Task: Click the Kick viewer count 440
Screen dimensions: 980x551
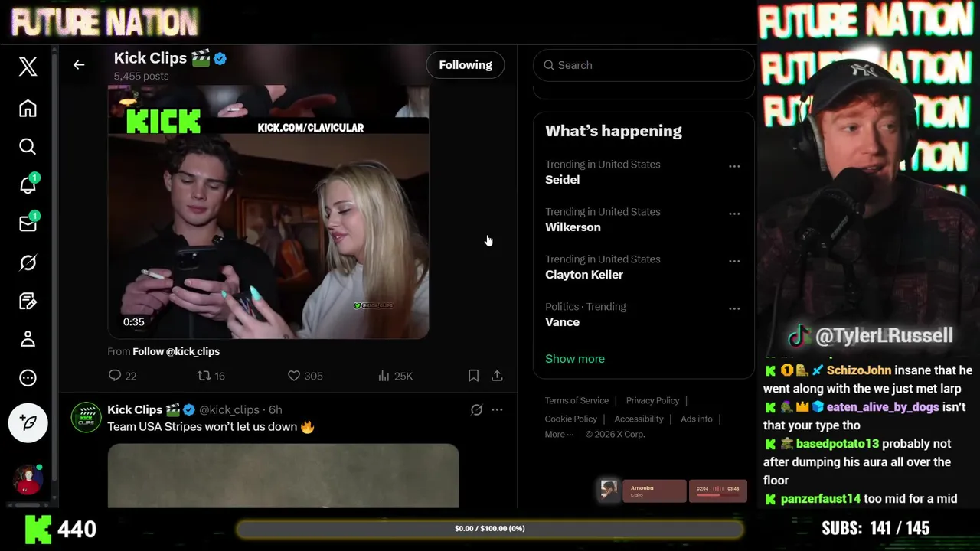Action: click(77, 529)
